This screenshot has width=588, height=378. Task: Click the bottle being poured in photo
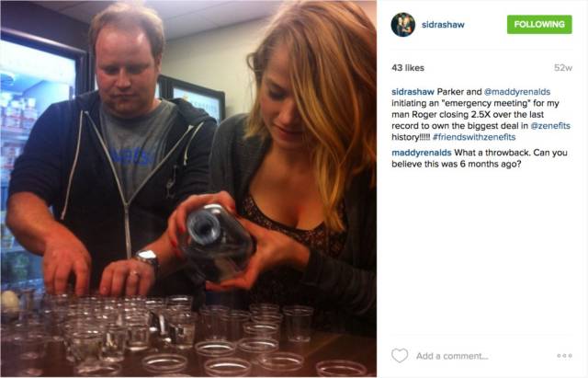(x=214, y=242)
